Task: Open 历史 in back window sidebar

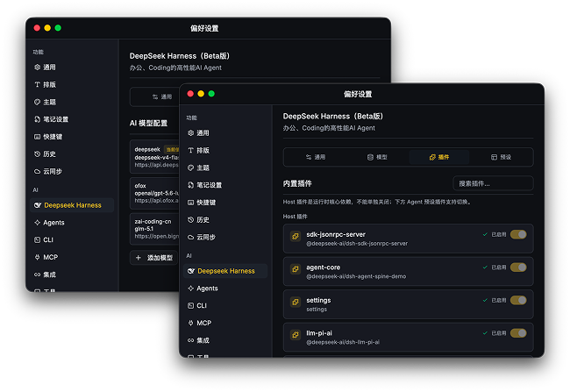Action: click(x=45, y=154)
